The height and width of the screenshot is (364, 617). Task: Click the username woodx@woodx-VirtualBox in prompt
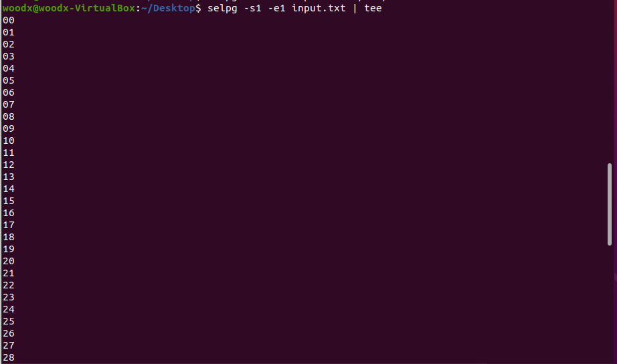tap(69, 8)
